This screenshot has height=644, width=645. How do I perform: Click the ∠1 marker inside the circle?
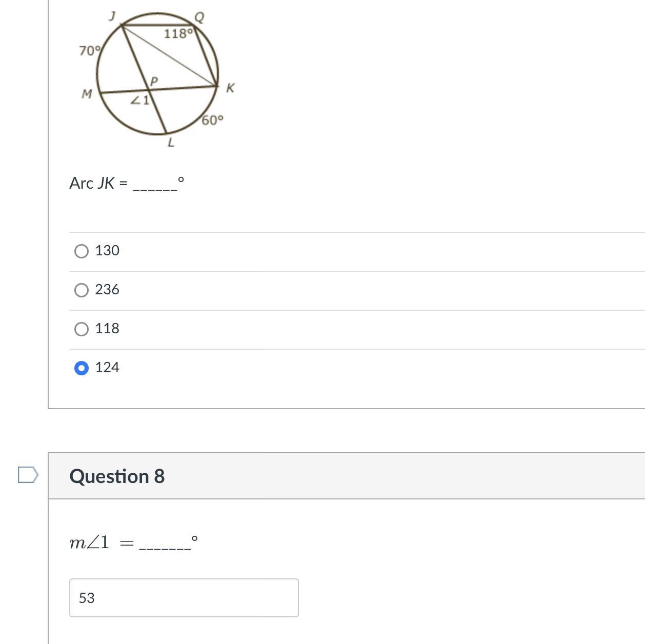[140, 100]
